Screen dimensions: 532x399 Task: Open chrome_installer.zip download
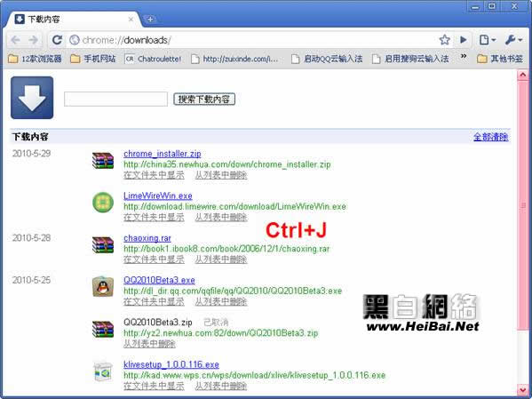click(163, 154)
